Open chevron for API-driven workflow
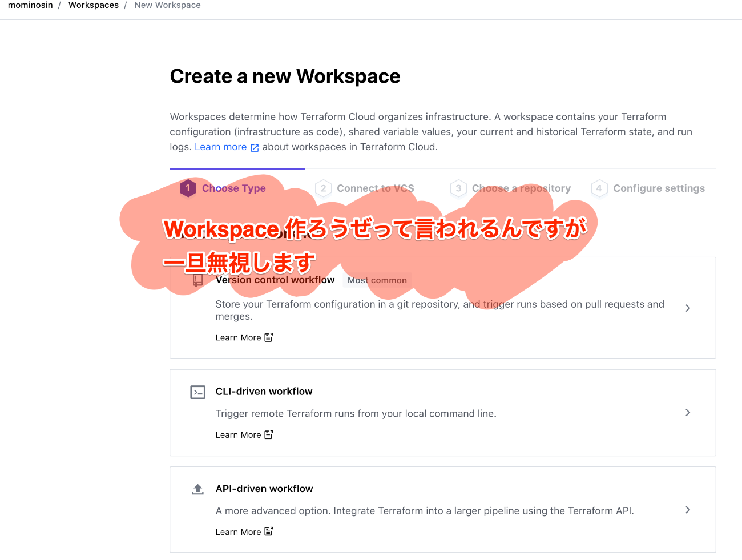The width and height of the screenshot is (742, 560). 688,510
